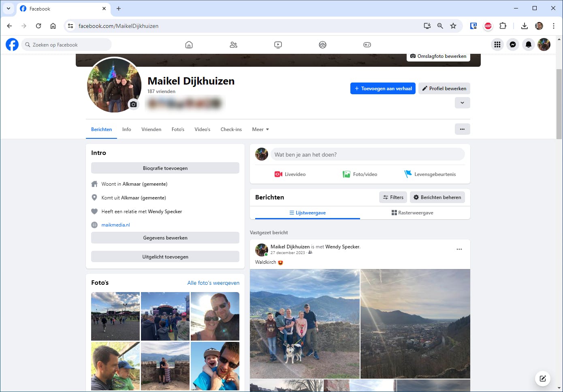The width and height of the screenshot is (563, 392).
Task: Open the couple selfie with sunglasses thumbnail
Action: tap(215, 316)
